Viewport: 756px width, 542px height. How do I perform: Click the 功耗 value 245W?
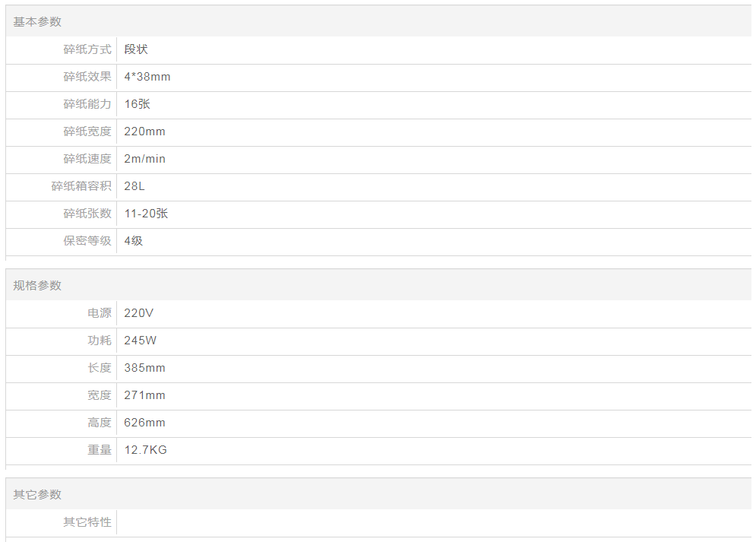[141, 341]
